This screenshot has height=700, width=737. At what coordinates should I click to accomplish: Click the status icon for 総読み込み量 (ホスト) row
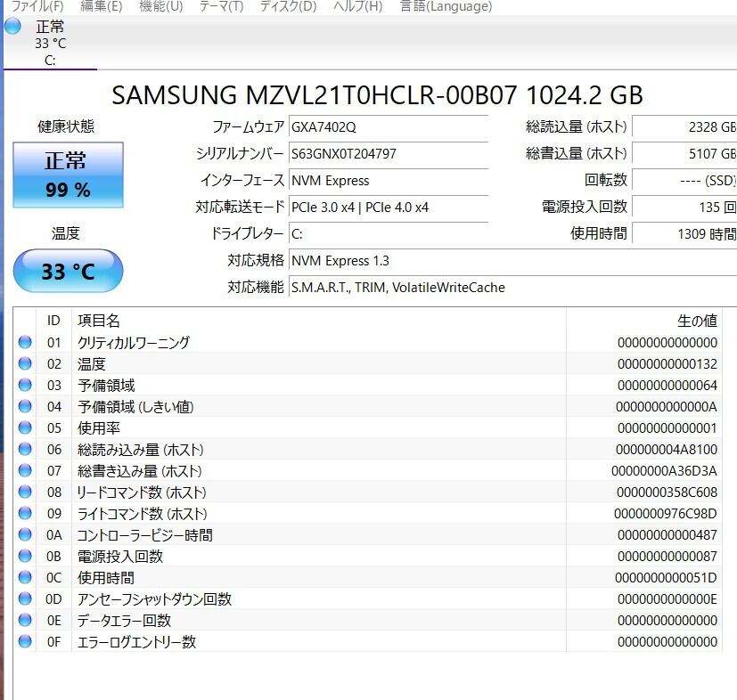[25, 449]
